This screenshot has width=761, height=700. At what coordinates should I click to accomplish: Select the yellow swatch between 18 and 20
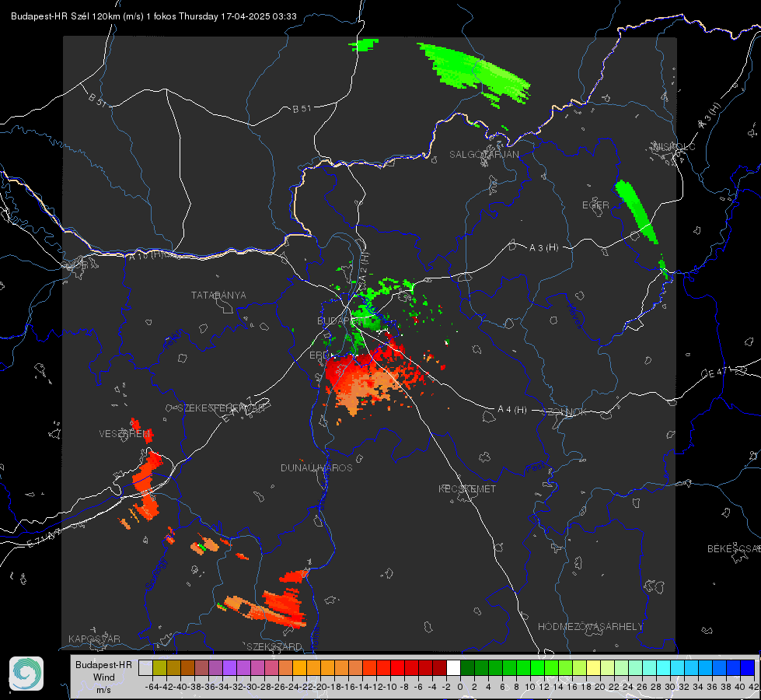point(594,667)
